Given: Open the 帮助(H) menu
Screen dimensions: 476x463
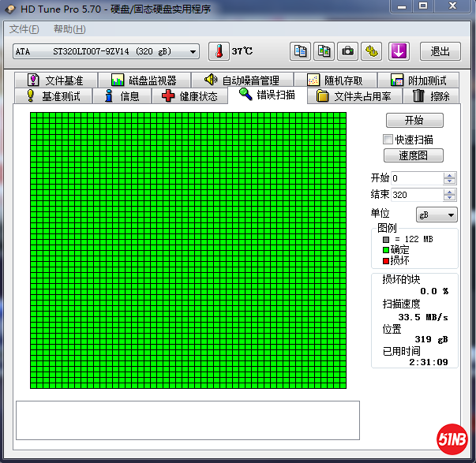Looking at the screenshot, I should coord(69,29).
